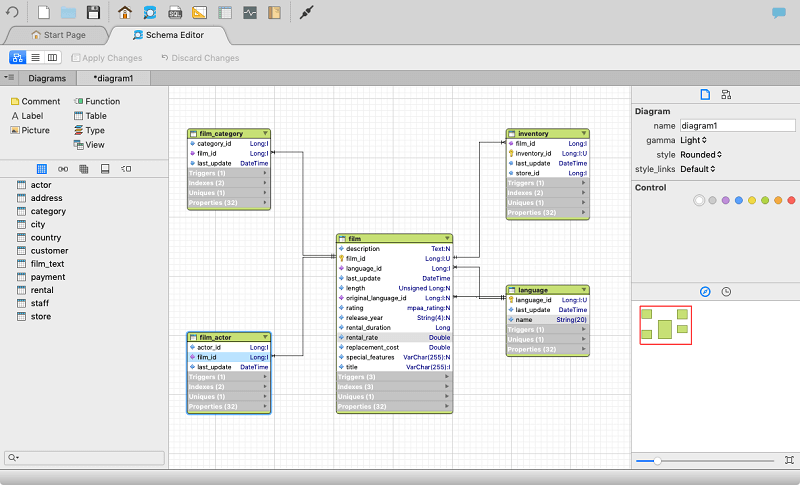Switch to column view mode
The width and height of the screenshot is (800, 485).
click(x=53, y=58)
